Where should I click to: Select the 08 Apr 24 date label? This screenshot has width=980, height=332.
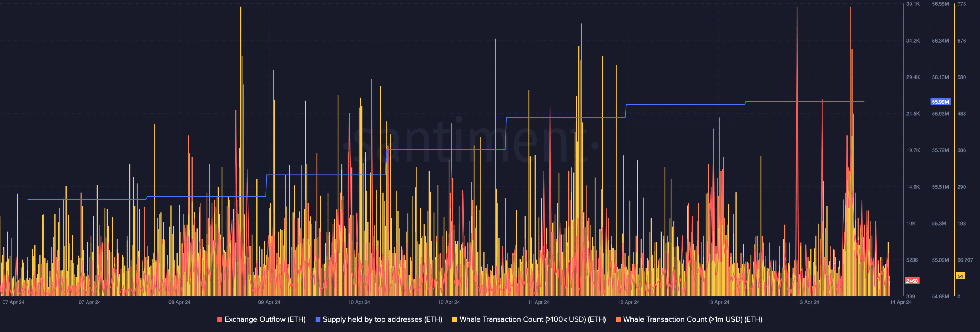point(180,302)
